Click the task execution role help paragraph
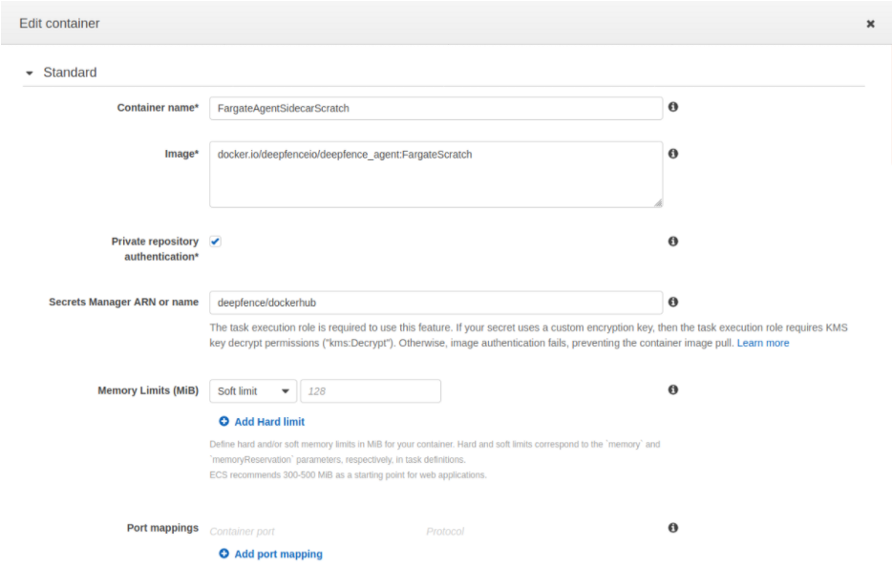892x588 pixels. [528, 335]
